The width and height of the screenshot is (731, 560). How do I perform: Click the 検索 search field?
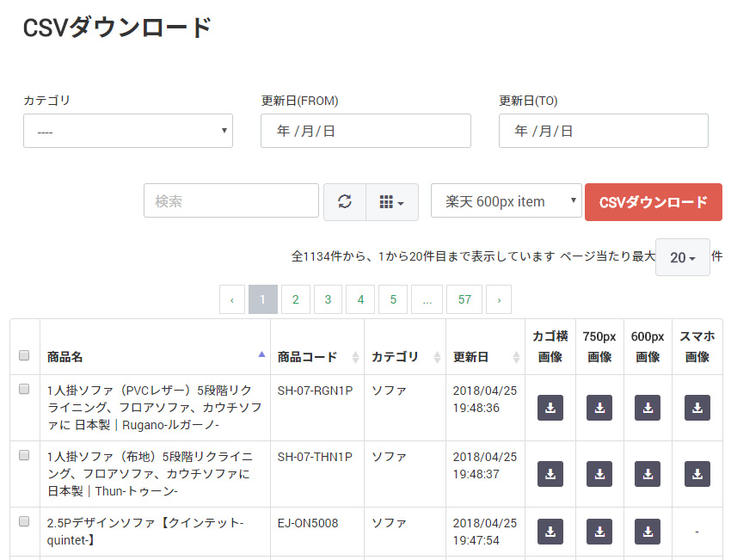click(x=231, y=200)
